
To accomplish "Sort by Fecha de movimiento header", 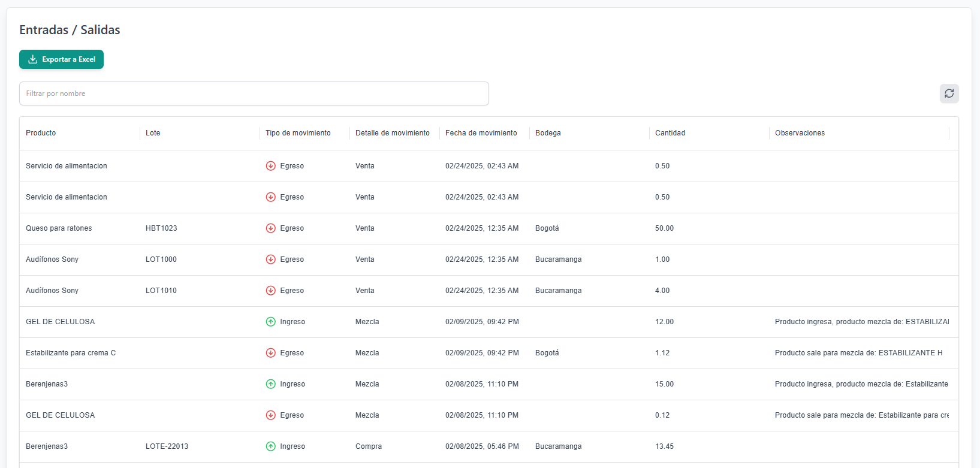I will 481,133.
